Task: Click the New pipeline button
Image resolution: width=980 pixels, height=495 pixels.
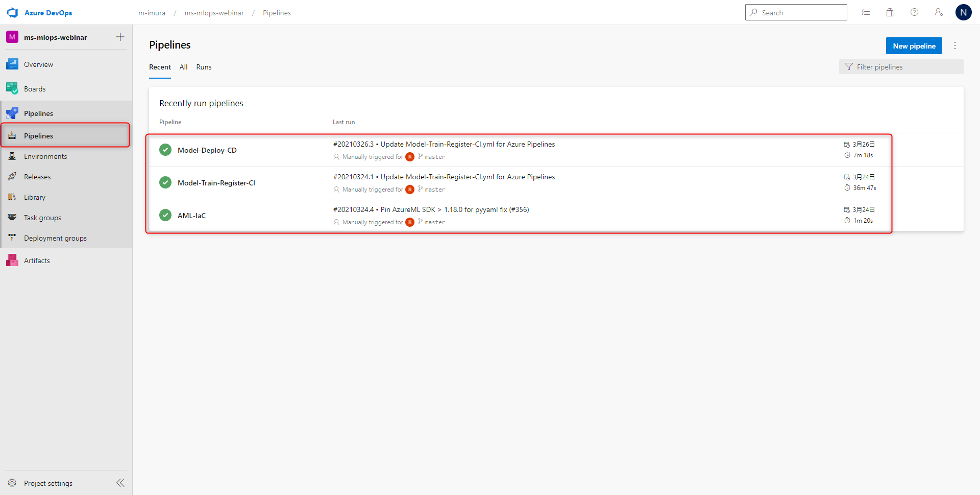Action: pyautogui.click(x=914, y=46)
